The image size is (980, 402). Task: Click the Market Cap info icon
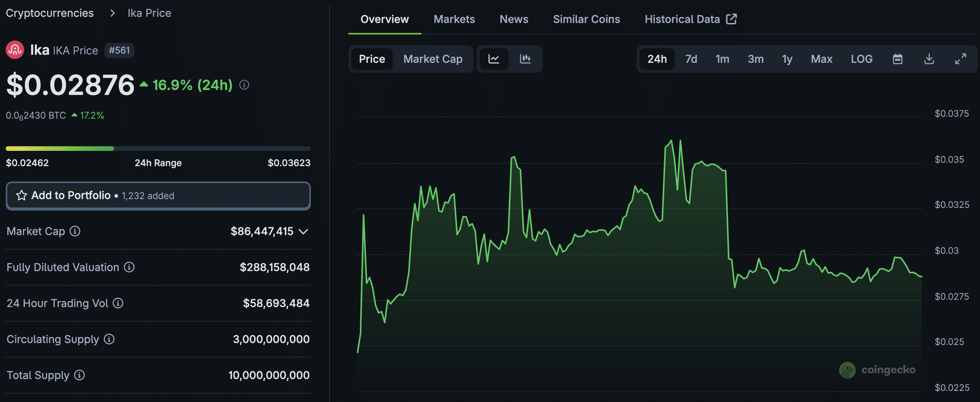click(75, 231)
